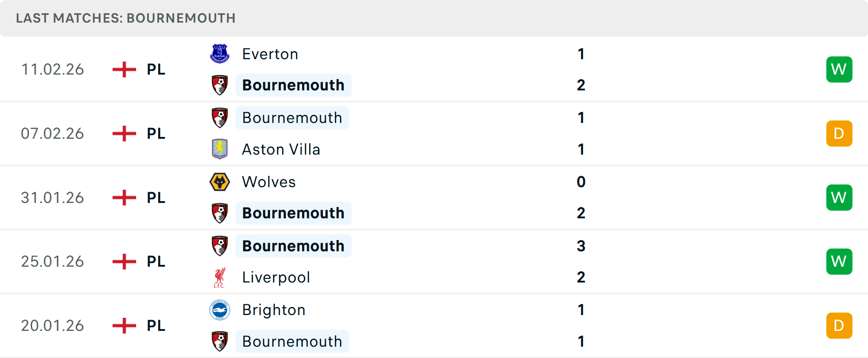Viewport: 868px width, 358px height.
Task: Open the Aston Villa crest icon
Action: (220, 149)
